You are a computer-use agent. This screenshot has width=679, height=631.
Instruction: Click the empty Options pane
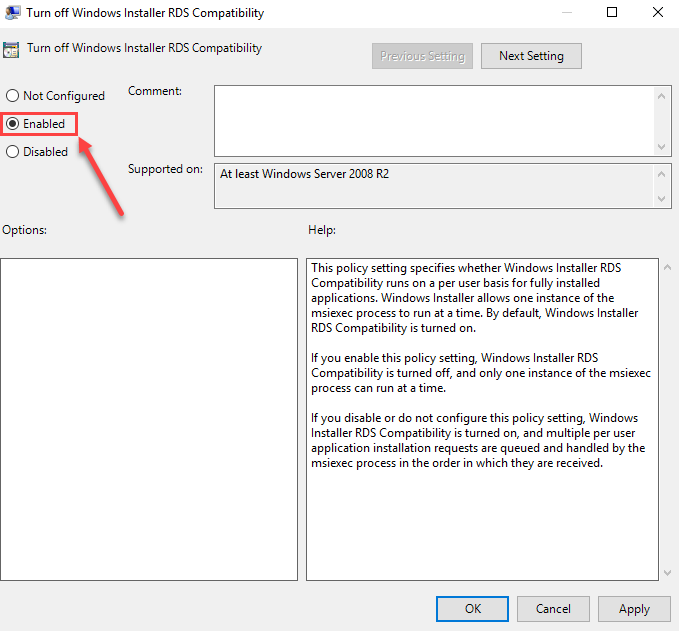tap(149, 419)
